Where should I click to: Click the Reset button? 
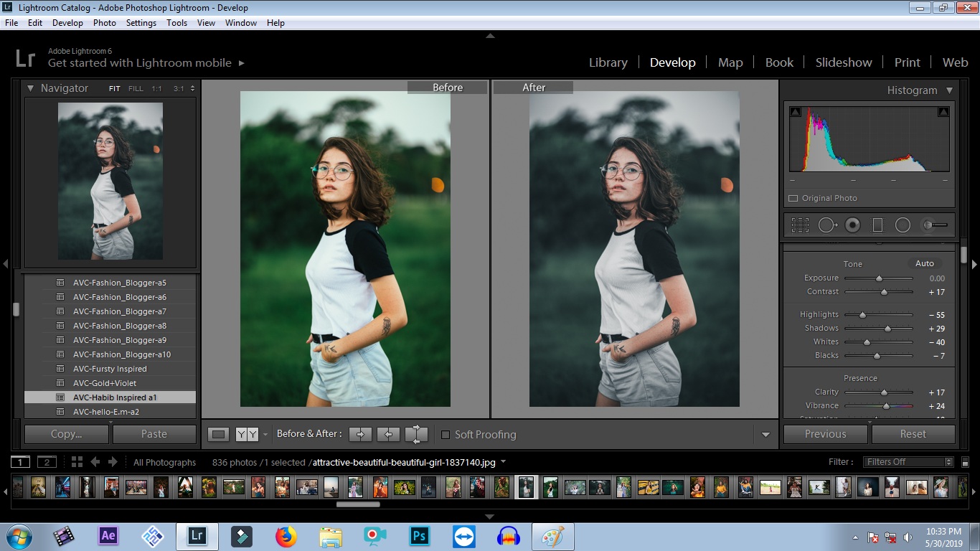point(913,434)
